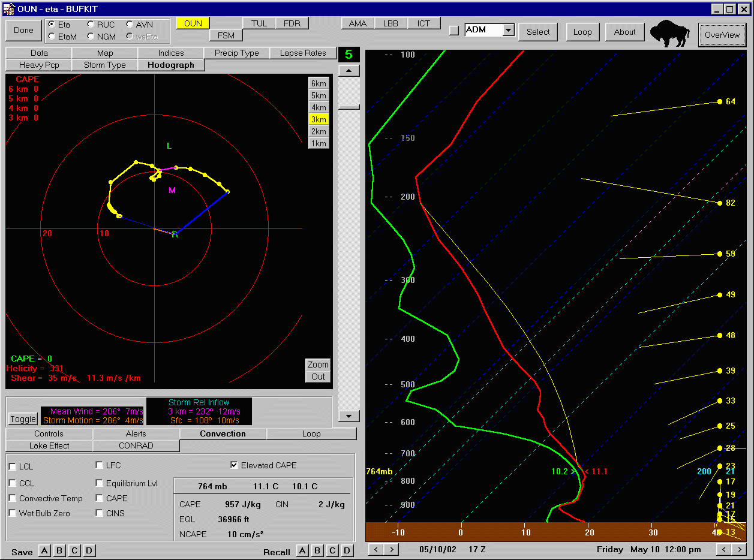Click the down arrow below the vertical slider
The height and width of the screenshot is (560, 754).
(x=349, y=416)
